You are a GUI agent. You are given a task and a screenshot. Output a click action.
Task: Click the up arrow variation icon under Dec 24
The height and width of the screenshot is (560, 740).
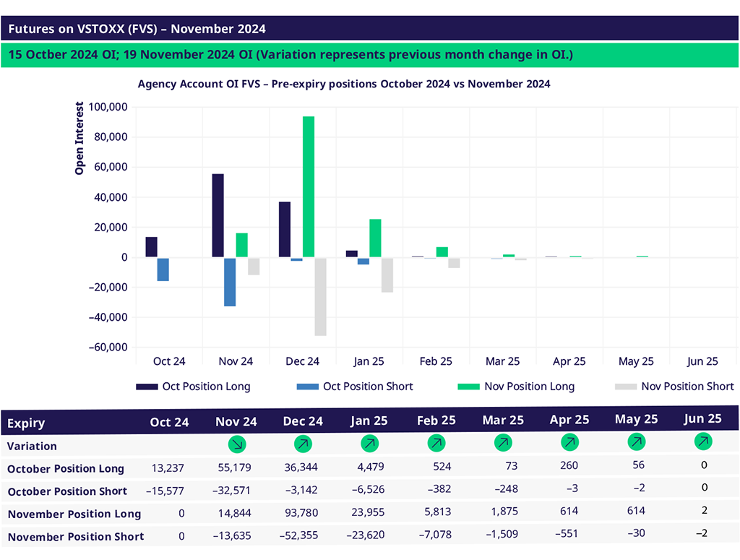pyautogui.click(x=303, y=444)
